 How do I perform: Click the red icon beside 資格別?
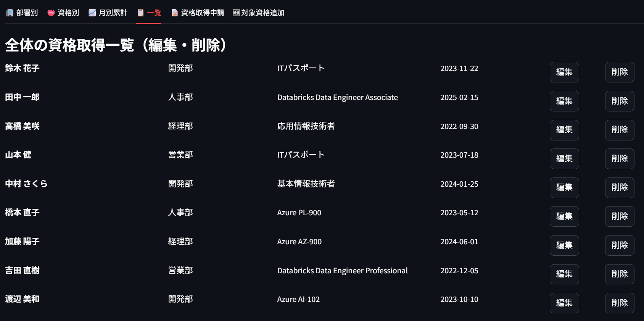pyautogui.click(x=51, y=13)
